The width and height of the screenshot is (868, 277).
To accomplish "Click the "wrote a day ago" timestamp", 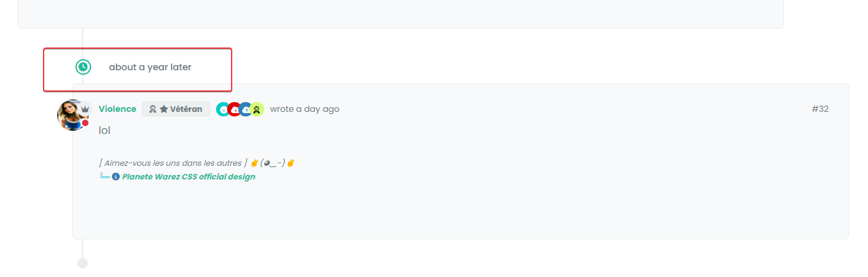I will [x=305, y=109].
